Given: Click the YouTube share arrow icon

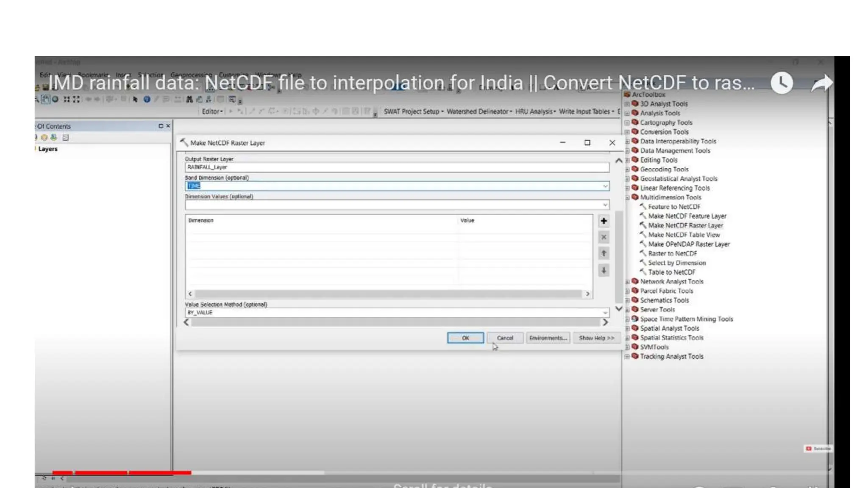Looking at the screenshot, I should pyautogui.click(x=821, y=83).
